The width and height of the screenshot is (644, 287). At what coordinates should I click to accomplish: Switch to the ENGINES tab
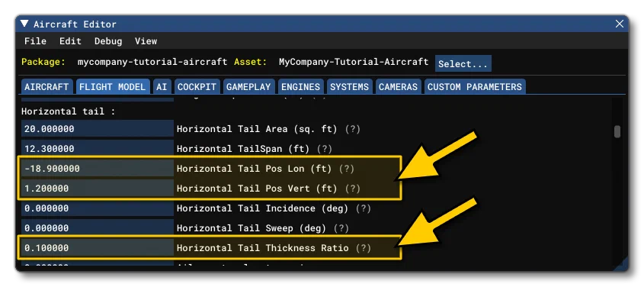(x=300, y=87)
